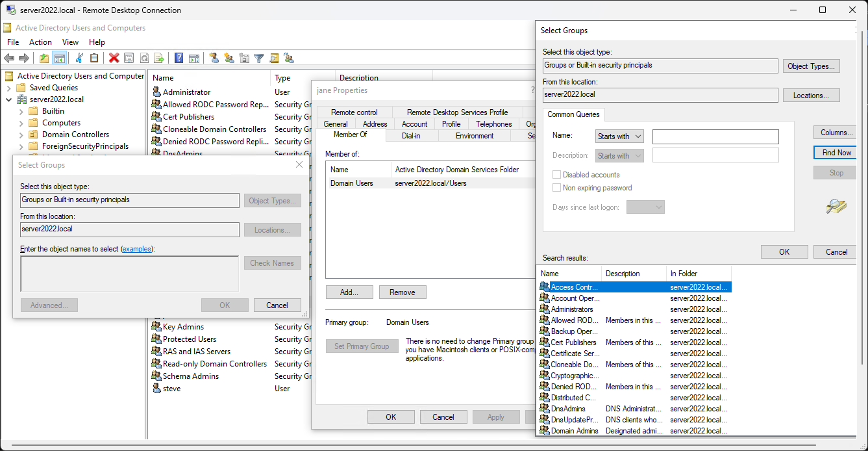
Task: Check the Non expiring password checkbox
Action: (x=556, y=188)
